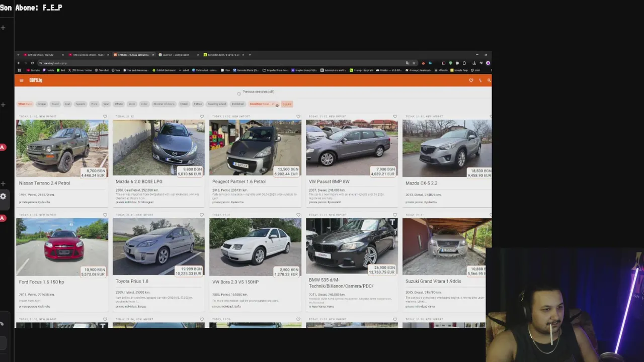Open the browser profile avatar

[488, 63]
